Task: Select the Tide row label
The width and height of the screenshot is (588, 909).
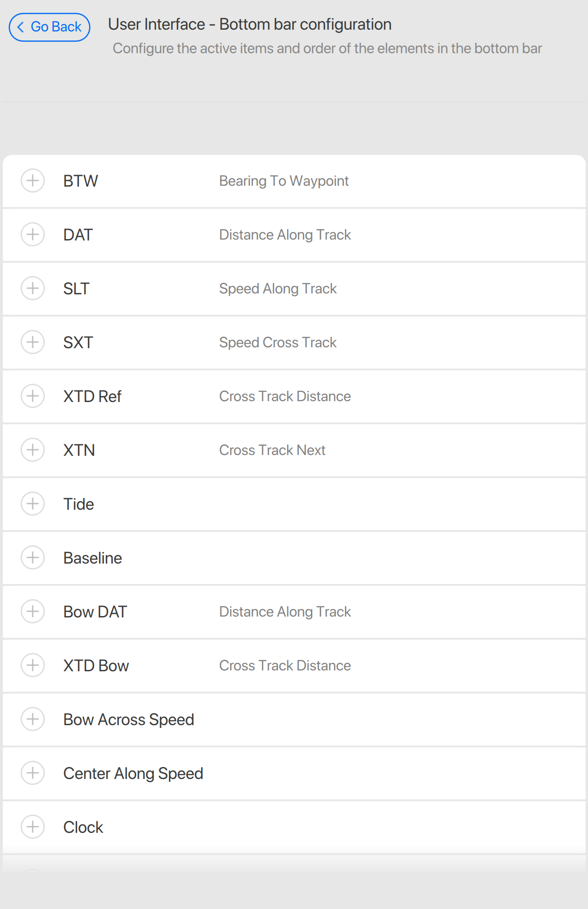Action: [x=78, y=504]
